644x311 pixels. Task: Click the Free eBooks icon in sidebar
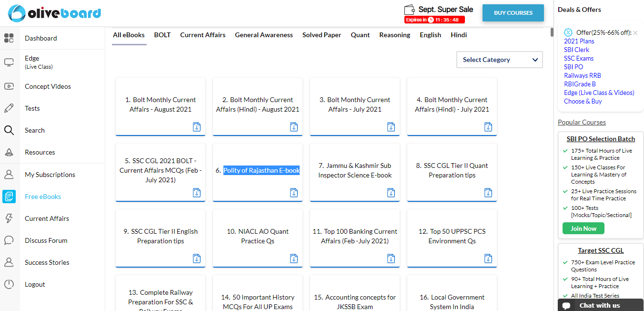(x=9, y=197)
